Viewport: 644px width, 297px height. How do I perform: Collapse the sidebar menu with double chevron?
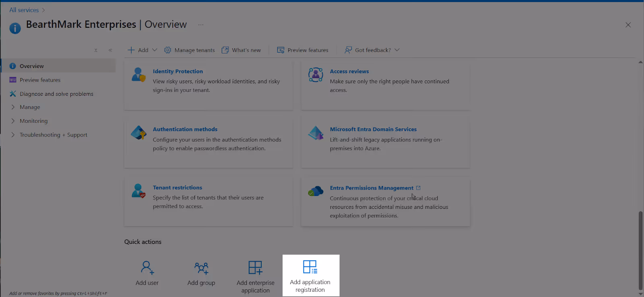pos(110,50)
